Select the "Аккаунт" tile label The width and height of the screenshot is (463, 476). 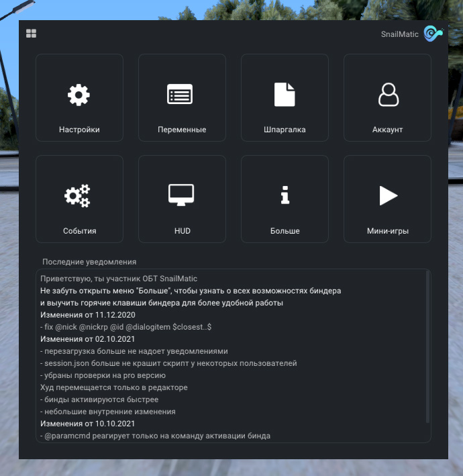[x=387, y=130]
